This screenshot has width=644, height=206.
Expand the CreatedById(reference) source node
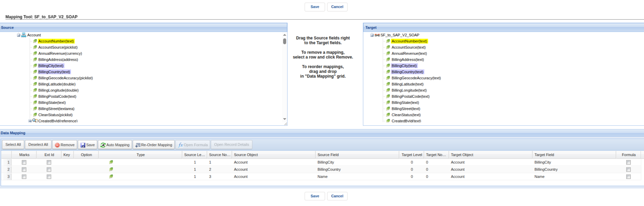point(30,121)
